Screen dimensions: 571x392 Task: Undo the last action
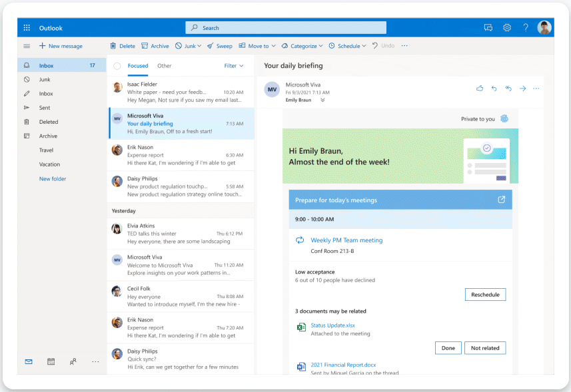point(384,46)
